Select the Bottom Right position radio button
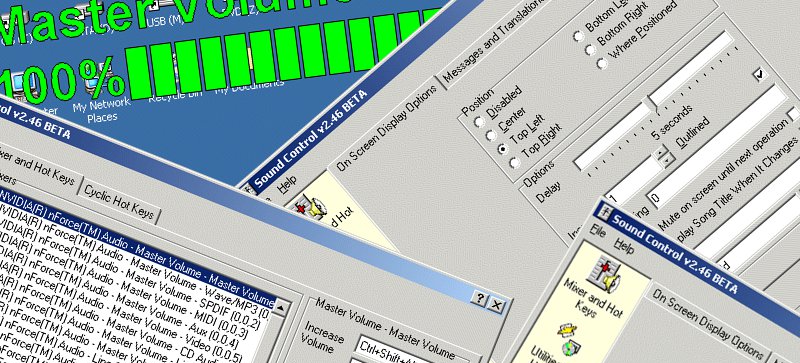Viewport: 800px width, 363px height. click(590, 50)
